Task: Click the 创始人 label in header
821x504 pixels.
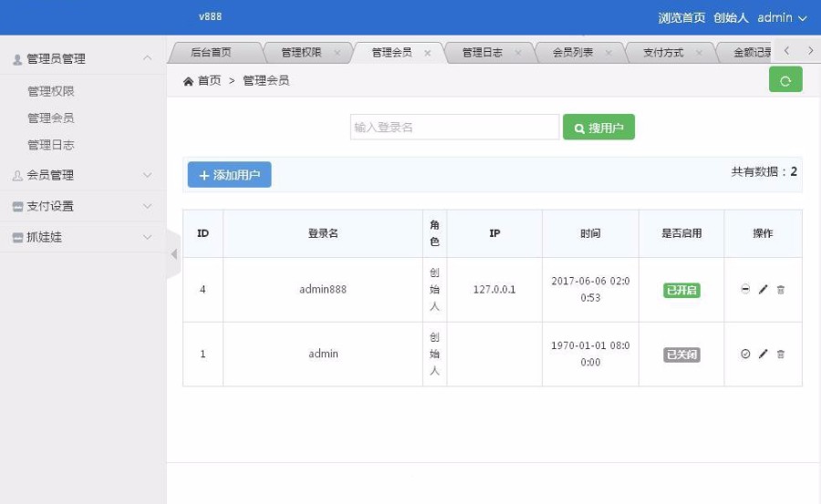Action: (731, 18)
